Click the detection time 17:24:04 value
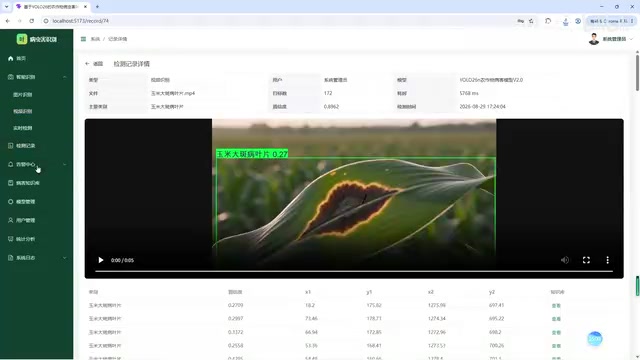Viewport: 640px width, 360px height. click(x=482, y=107)
